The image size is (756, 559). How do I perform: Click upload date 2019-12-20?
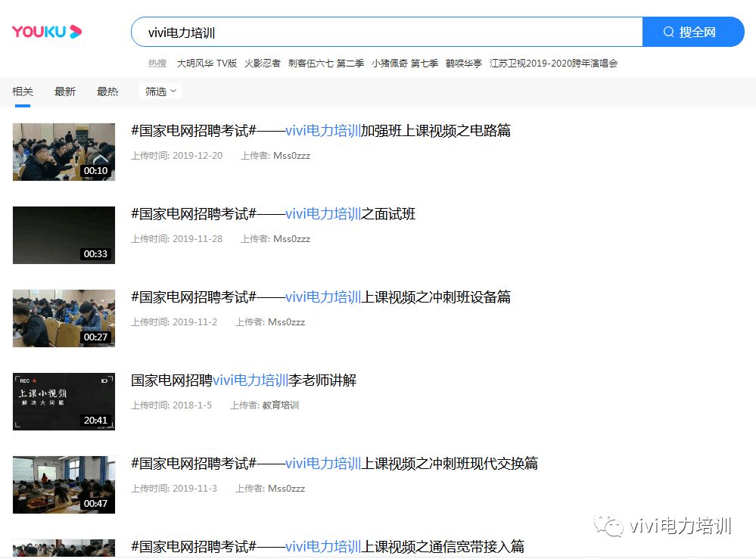pos(198,156)
